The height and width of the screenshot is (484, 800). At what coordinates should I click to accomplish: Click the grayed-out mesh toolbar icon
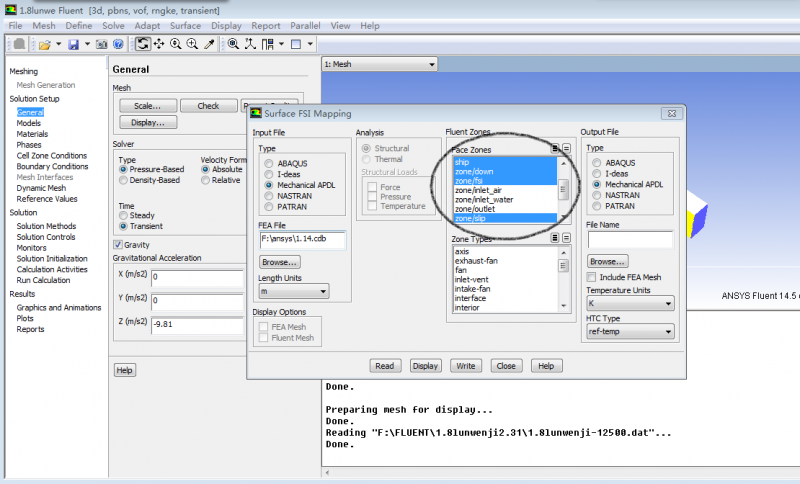(x=19, y=44)
